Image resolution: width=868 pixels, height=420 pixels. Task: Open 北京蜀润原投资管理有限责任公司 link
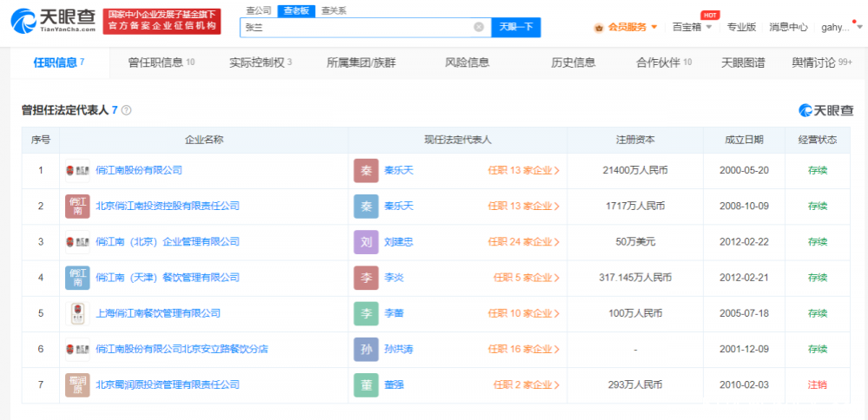tap(168, 385)
